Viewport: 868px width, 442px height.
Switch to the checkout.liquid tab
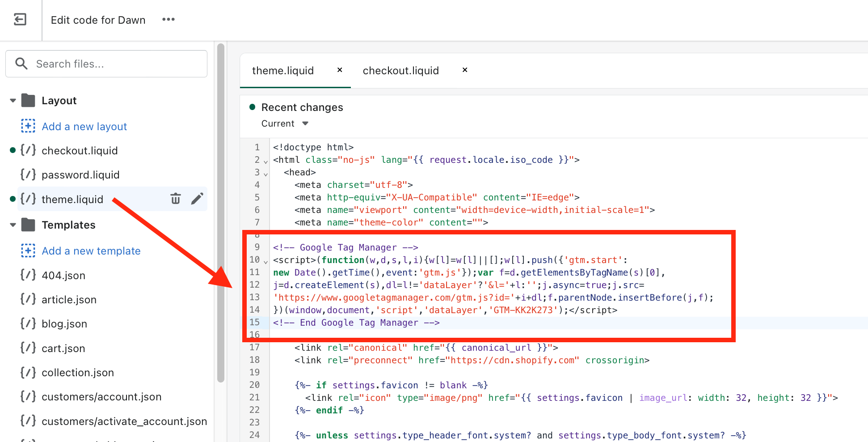click(x=401, y=71)
